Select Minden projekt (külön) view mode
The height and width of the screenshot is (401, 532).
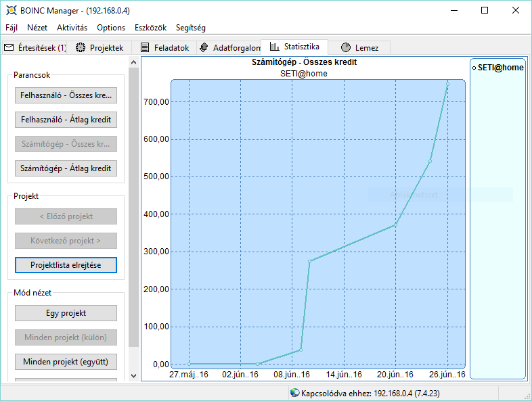point(66,337)
